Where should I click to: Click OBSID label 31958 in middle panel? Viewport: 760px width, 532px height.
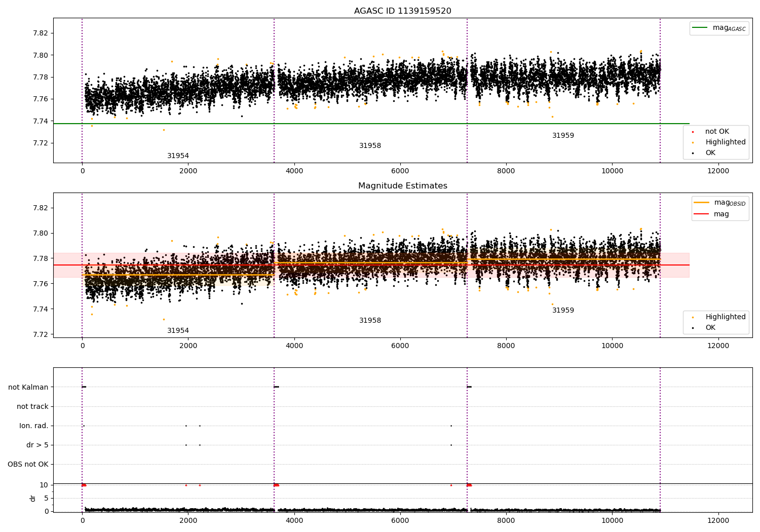[x=370, y=321]
